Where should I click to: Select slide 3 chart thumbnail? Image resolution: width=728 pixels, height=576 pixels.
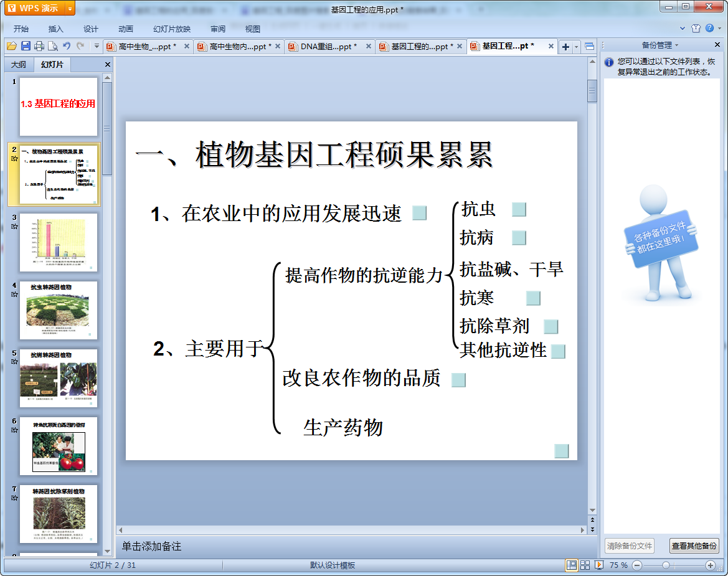tap(59, 242)
